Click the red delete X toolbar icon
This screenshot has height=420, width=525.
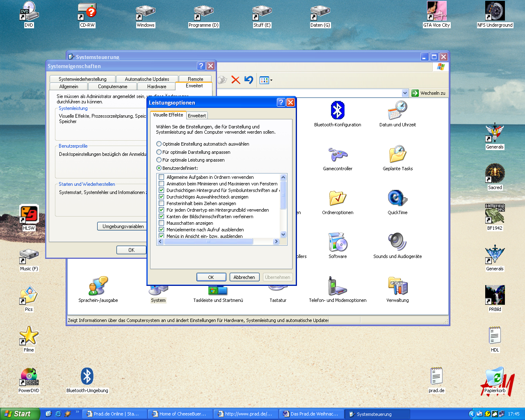(x=235, y=80)
